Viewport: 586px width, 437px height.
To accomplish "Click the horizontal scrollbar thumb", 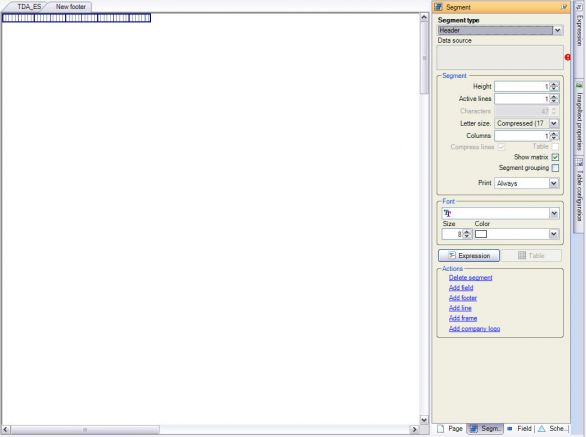I will (x=85, y=430).
